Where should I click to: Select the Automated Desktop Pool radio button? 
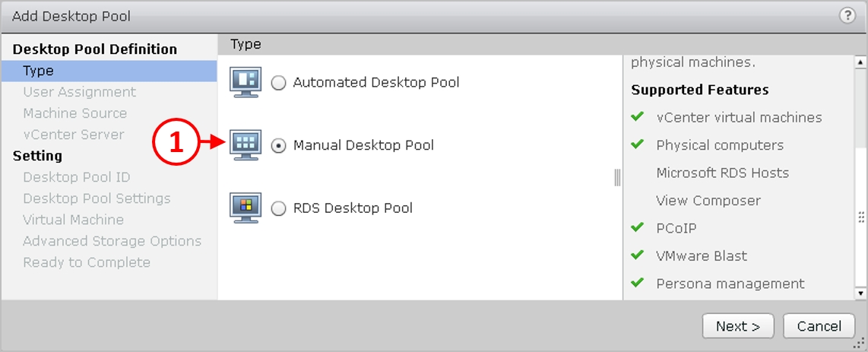pos(279,83)
